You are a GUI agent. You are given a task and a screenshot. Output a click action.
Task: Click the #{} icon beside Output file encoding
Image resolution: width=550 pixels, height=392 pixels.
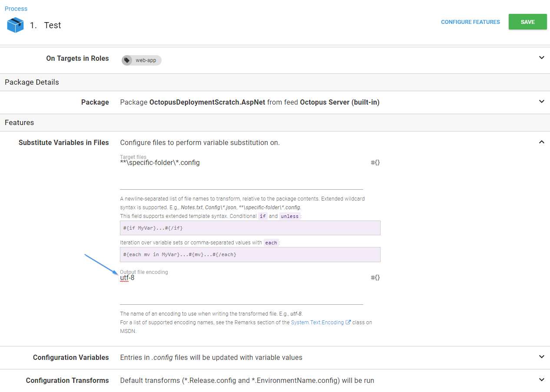[x=375, y=277]
